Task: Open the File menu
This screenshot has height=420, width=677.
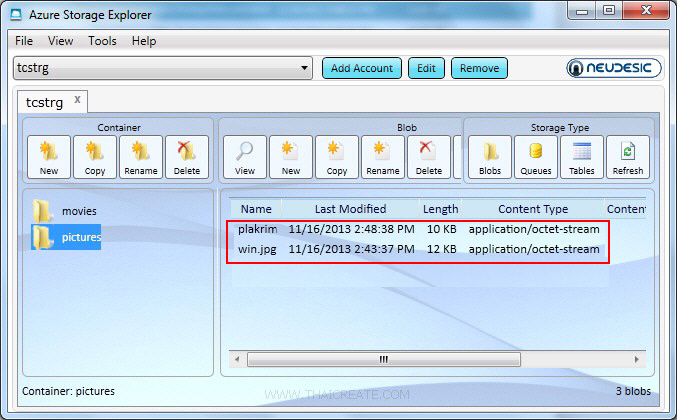Action: (x=24, y=41)
